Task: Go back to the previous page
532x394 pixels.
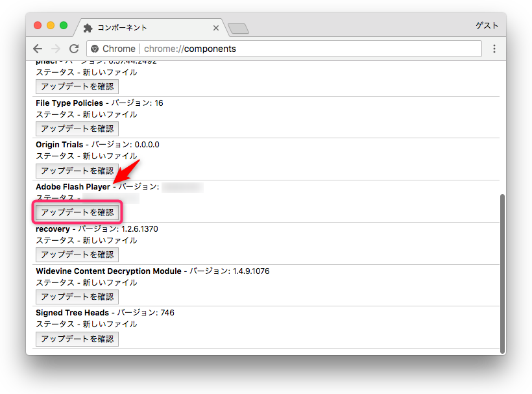Action: 38,49
